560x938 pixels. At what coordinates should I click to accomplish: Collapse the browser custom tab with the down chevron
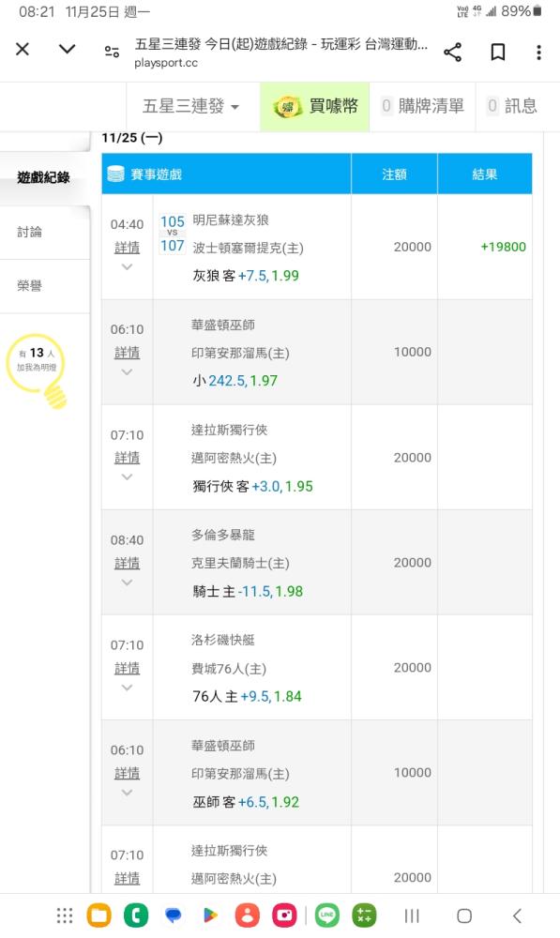point(67,49)
